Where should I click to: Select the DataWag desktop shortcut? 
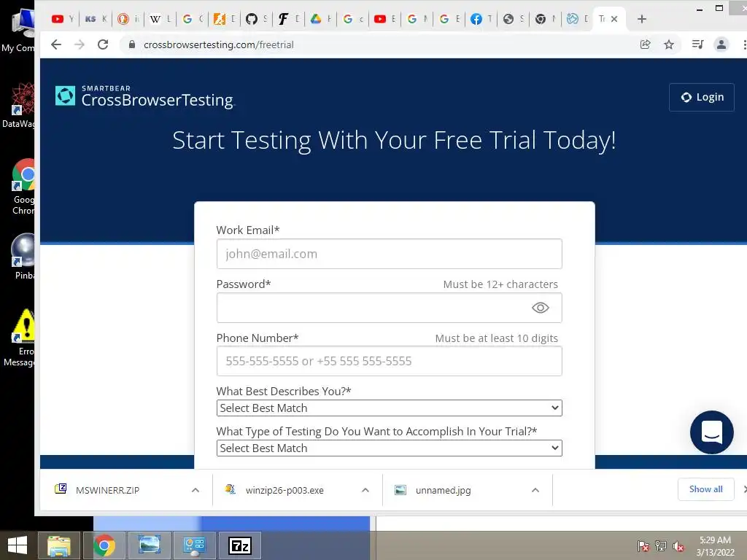click(x=18, y=105)
